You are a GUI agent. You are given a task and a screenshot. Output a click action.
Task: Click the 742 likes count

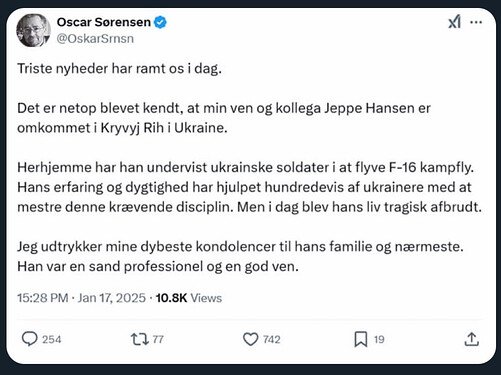tap(272, 339)
